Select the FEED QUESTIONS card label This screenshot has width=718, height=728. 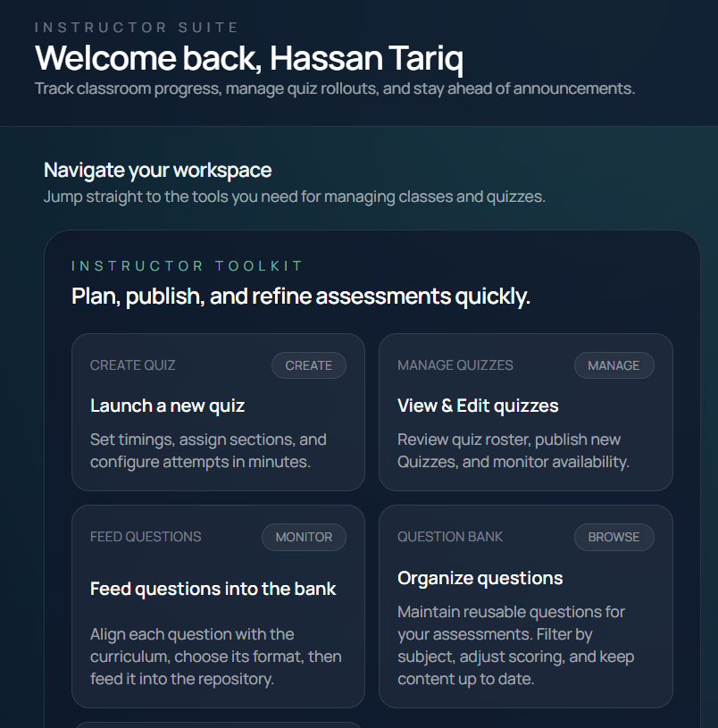click(146, 537)
